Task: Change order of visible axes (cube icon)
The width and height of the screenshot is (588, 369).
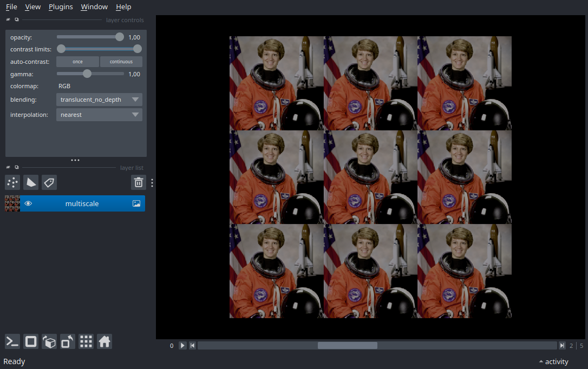Action: pyautogui.click(x=49, y=341)
